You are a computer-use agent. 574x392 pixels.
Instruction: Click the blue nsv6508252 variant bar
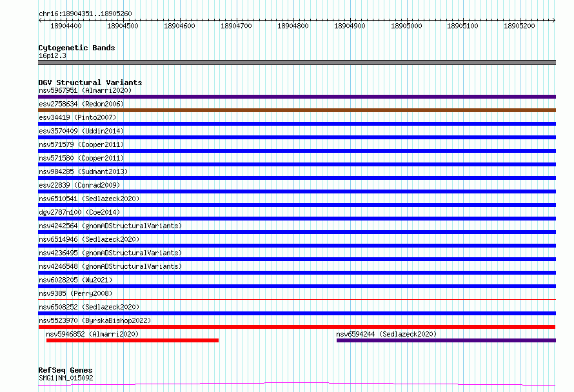pyautogui.click(x=297, y=313)
